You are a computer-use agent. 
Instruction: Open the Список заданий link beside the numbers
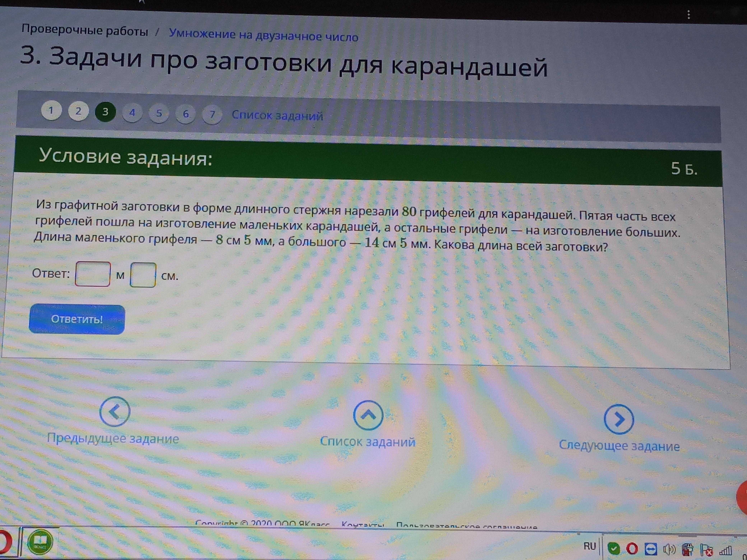pyautogui.click(x=277, y=116)
